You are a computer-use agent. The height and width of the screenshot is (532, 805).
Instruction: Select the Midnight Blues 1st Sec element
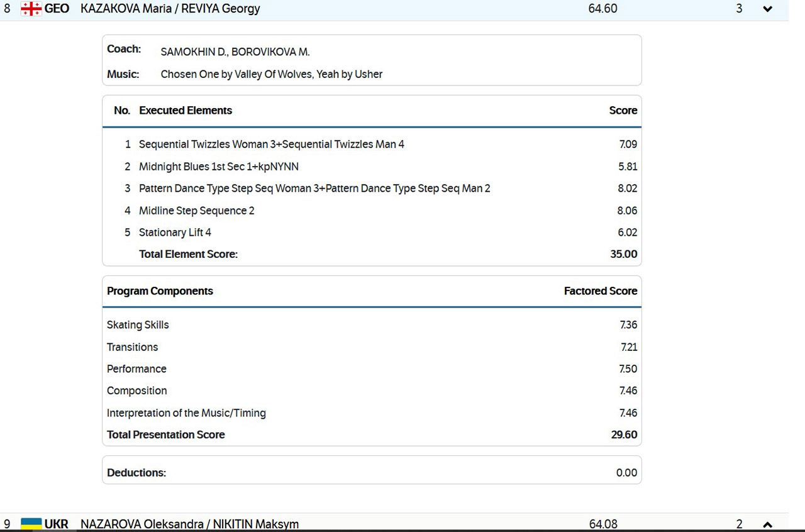pyautogui.click(x=218, y=167)
